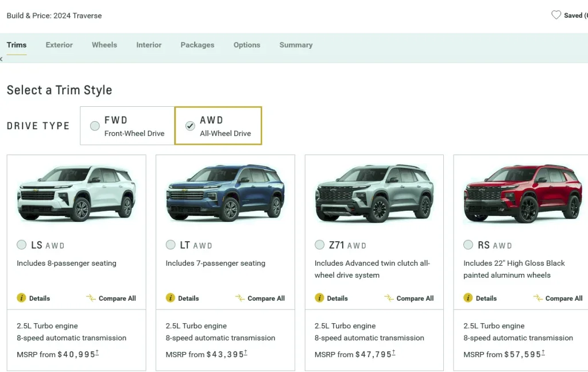Click the blue LT Traverse image
588x372 pixels.
pyautogui.click(x=225, y=193)
